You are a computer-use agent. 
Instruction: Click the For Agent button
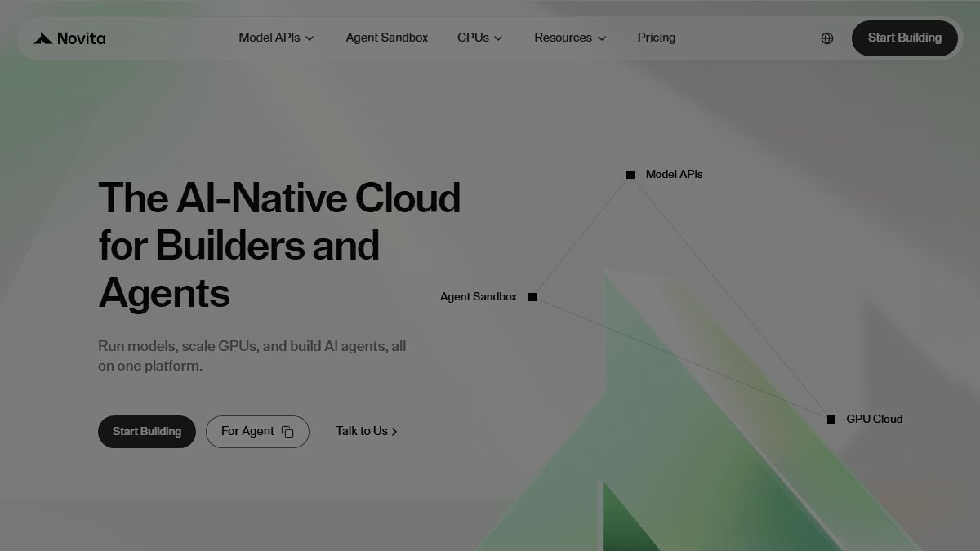[x=257, y=432]
